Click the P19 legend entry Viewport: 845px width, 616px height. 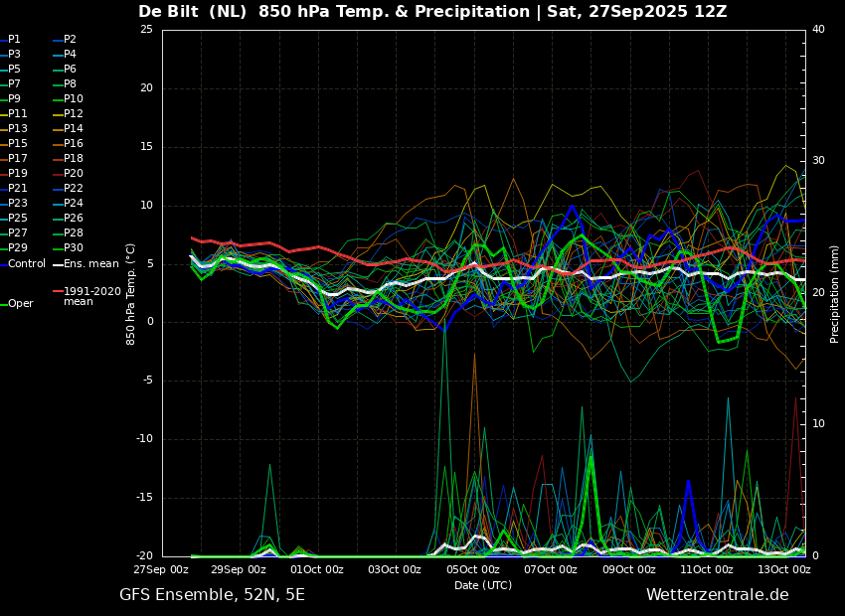(x=14, y=174)
